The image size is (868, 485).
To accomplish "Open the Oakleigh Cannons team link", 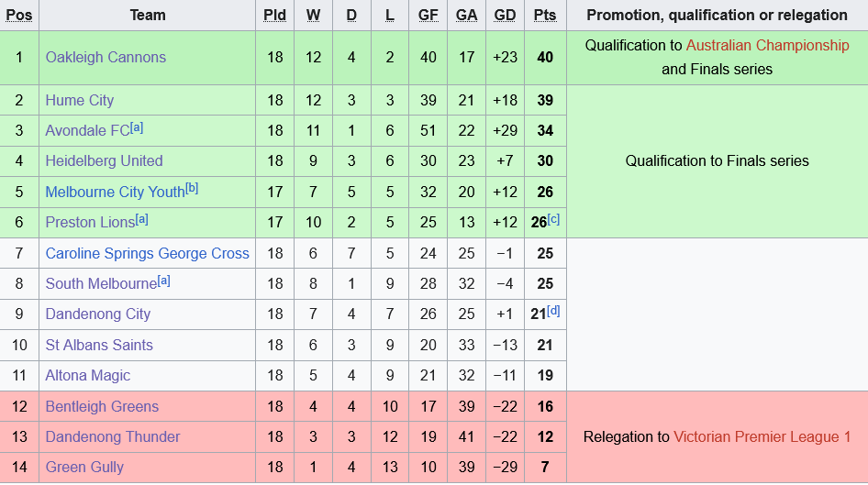I will (x=106, y=58).
